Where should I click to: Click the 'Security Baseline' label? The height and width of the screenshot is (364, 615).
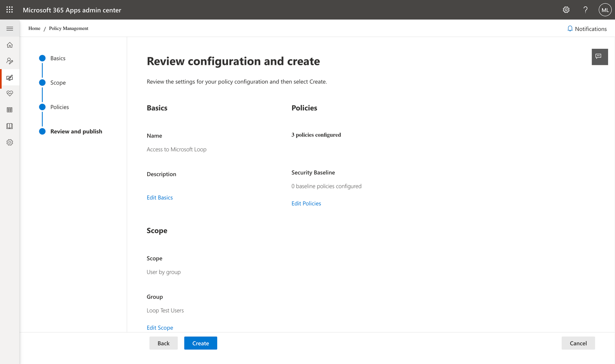pos(313,173)
